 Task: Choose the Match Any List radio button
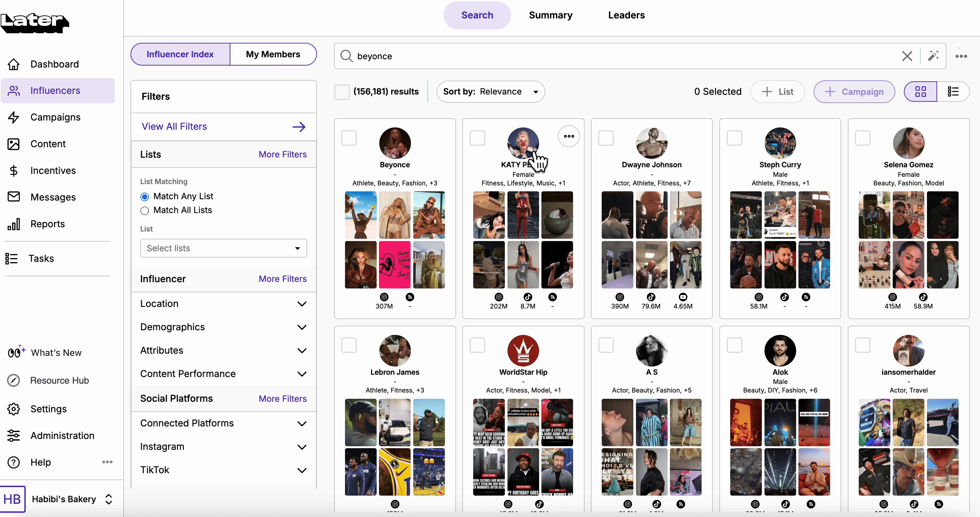point(145,197)
